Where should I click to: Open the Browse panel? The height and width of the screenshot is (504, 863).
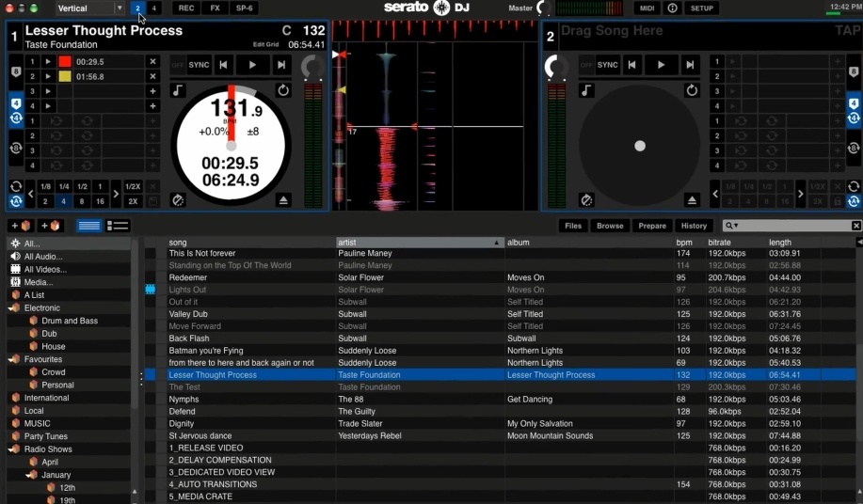(610, 226)
